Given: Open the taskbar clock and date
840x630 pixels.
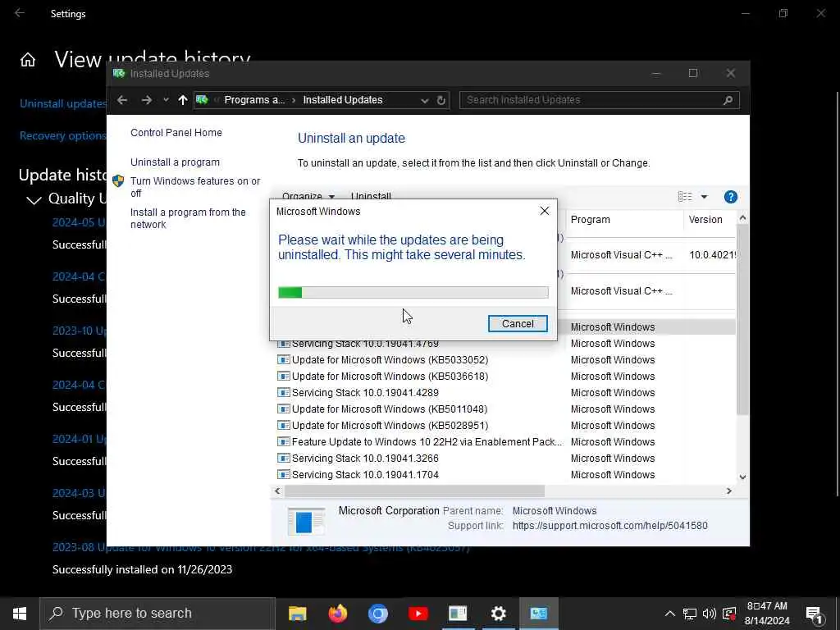Looking at the screenshot, I should [x=767, y=614].
